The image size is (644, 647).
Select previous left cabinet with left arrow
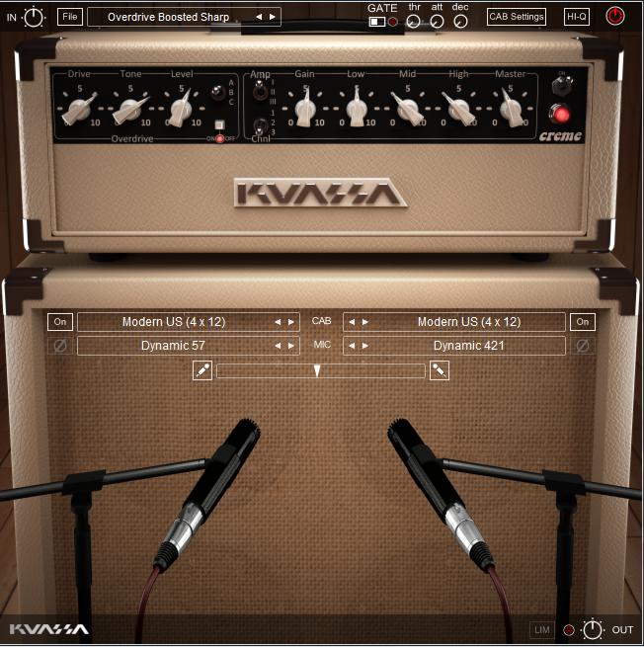[x=278, y=322]
